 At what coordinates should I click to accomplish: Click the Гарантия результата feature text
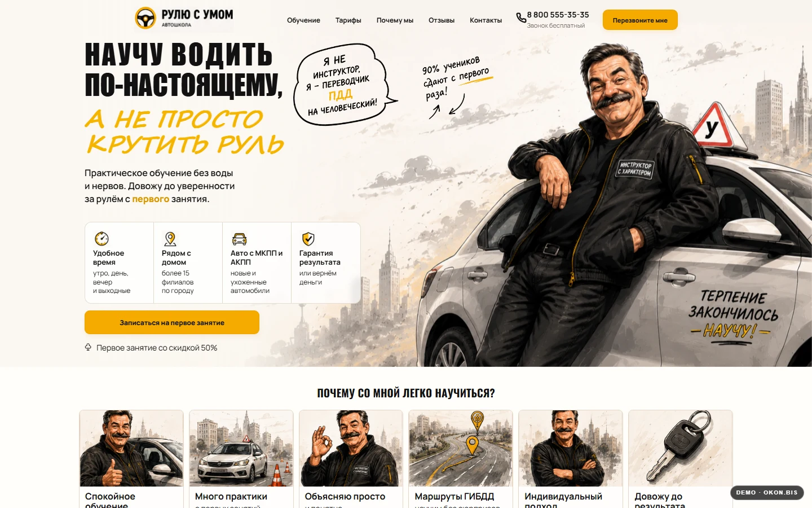point(320,257)
